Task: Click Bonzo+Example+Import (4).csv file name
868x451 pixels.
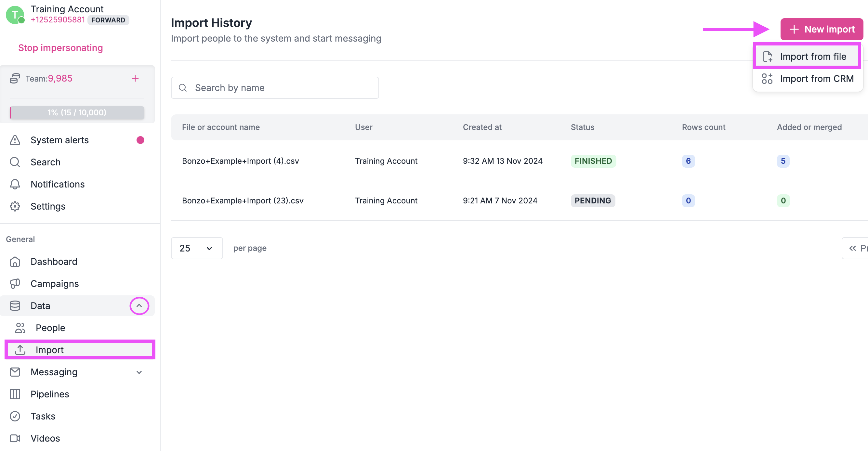Action: tap(240, 161)
